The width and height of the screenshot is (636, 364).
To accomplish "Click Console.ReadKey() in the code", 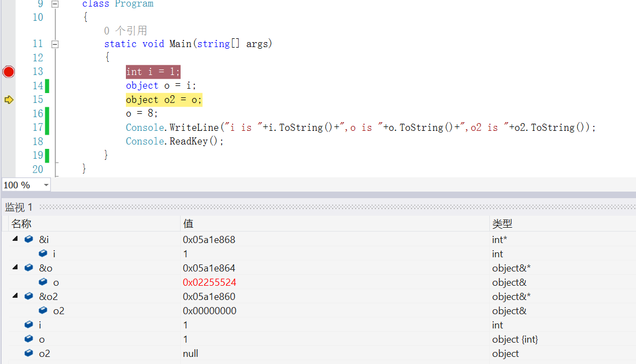I will pyautogui.click(x=175, y=141).
